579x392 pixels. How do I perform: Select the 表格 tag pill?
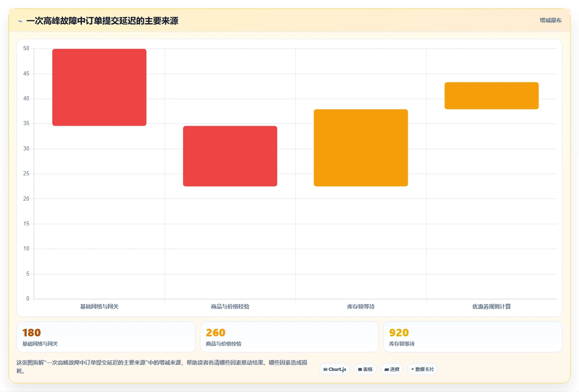pos(365,369)
